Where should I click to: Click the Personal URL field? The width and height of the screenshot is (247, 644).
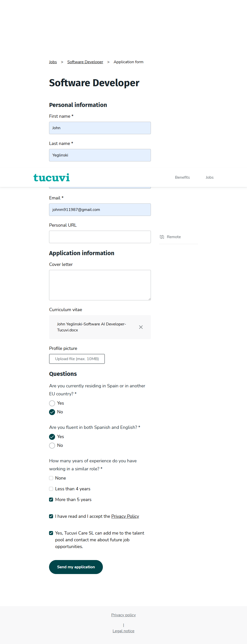(x=100, y=237)
